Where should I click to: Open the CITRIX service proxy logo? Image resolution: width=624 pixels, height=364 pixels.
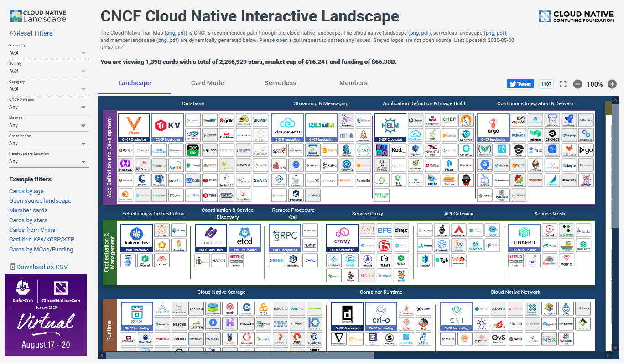(x=401, y=231)
